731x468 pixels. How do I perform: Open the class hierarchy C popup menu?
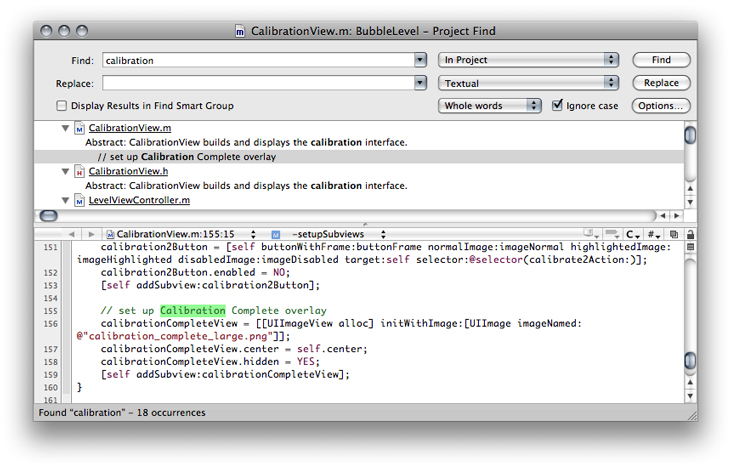pos(633,234)
